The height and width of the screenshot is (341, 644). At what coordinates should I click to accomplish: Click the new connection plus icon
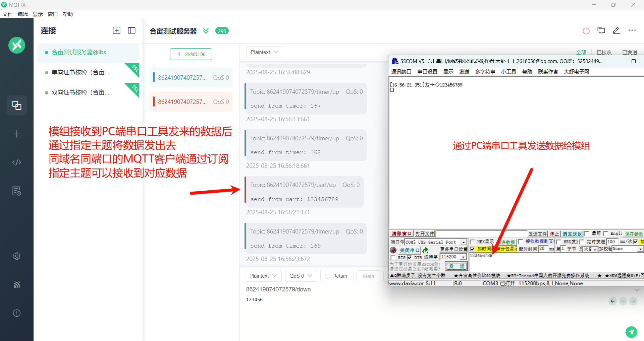(x=116, y=30)
